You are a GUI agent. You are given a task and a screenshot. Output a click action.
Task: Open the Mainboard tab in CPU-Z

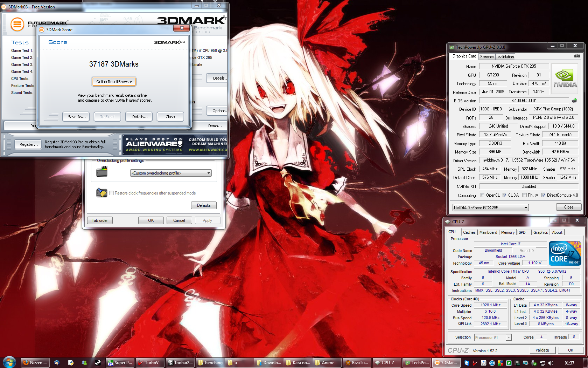point(488,232)
